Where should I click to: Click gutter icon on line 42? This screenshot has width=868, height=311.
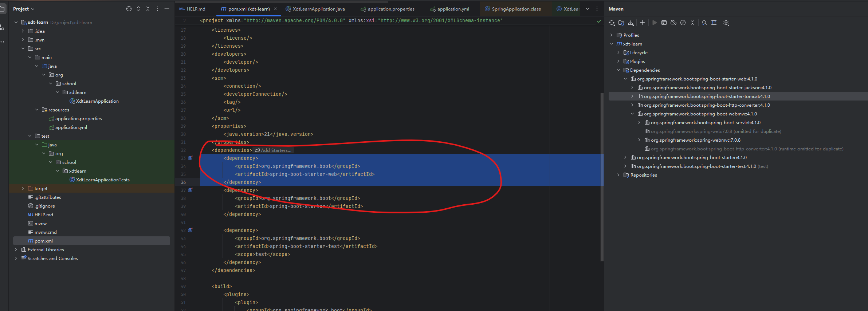[x=190, y=230]
